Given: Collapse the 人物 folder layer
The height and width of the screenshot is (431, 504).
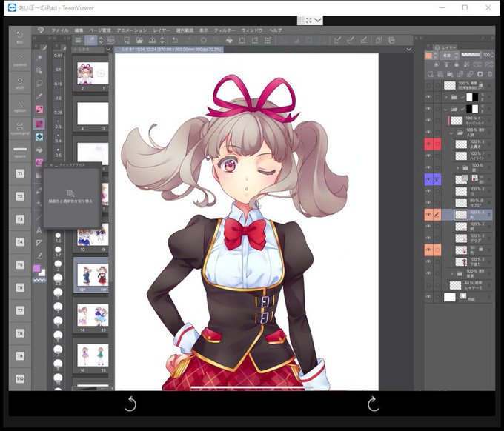Looking at the screenshot, I should [x=451, y=133].
